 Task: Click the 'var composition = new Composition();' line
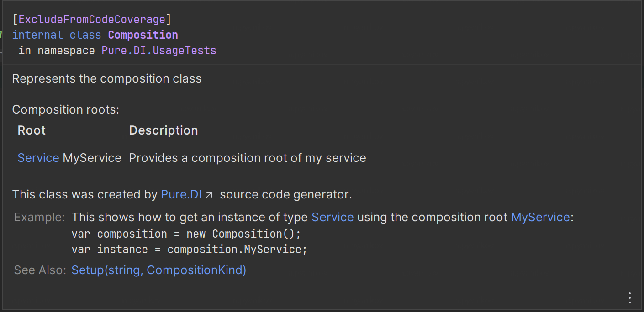pyautogui.click(x=186, y=234)
